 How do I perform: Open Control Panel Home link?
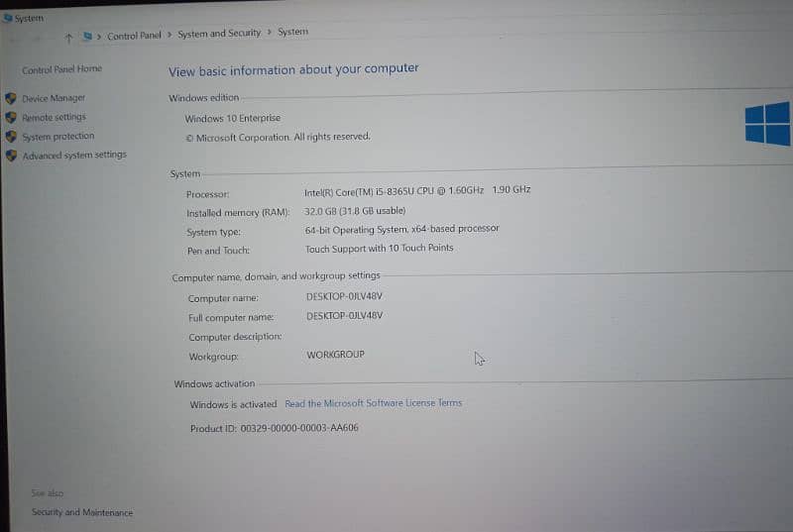[x=61, y=69]
